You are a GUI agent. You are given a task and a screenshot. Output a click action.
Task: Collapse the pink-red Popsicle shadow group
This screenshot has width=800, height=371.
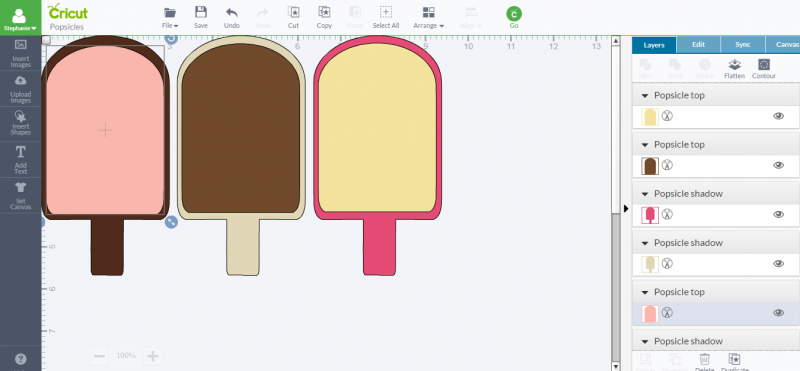[644, 194]
